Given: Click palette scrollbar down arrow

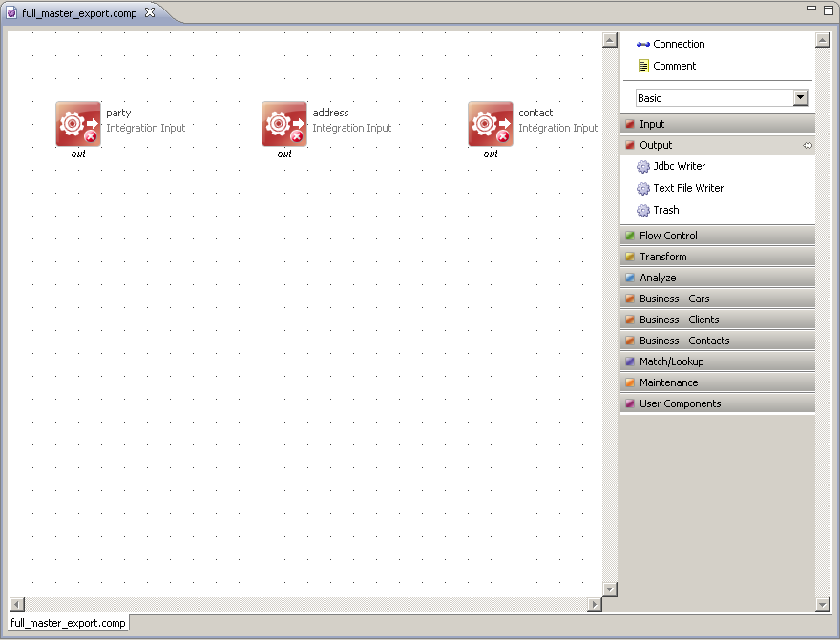Looking at the screenshot, I should (x=823, y=605).
